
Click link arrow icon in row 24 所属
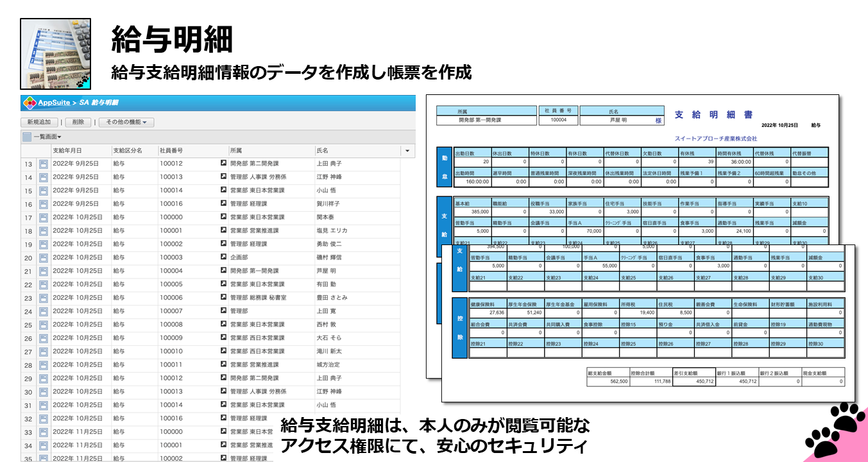pos(223,311)
